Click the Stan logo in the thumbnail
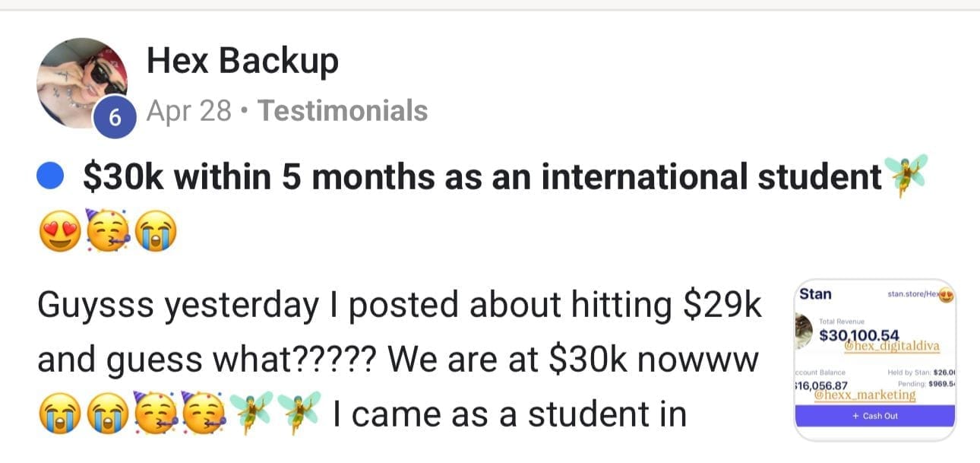Screen dimensions: 980x463 point(815,294)
